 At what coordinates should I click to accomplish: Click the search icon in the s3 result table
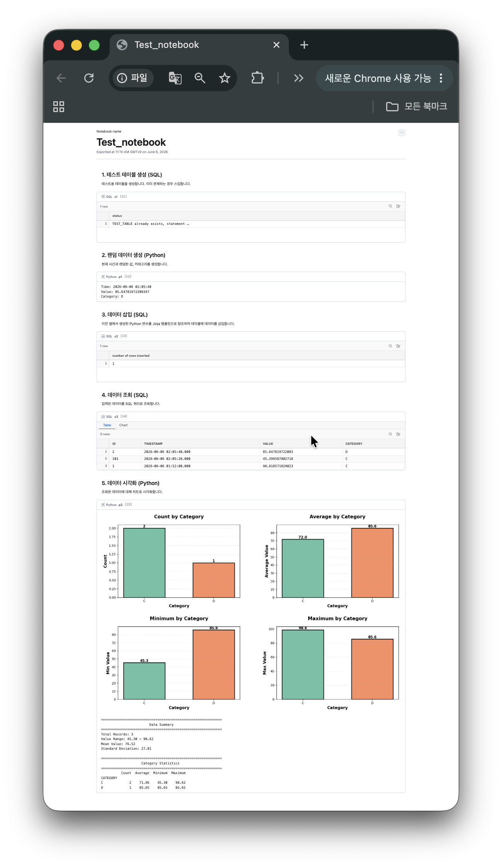point(390,434)
